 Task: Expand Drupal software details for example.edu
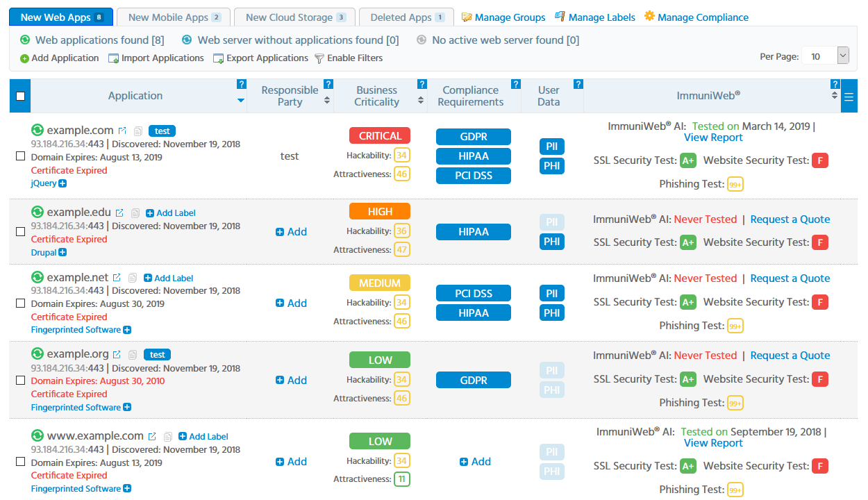tap(62, 253)
